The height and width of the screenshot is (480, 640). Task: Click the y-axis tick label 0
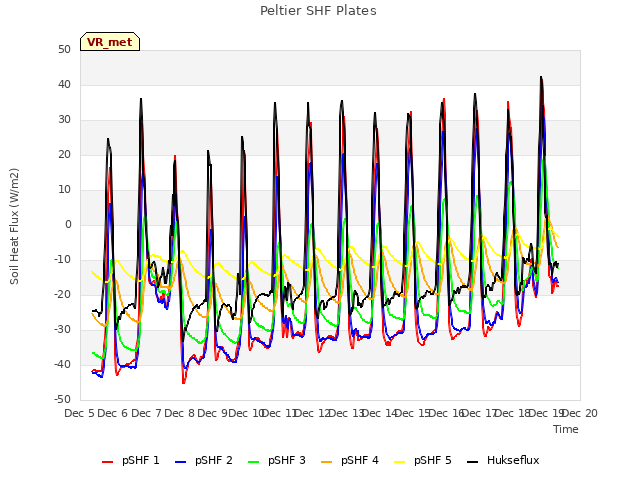coord(68,224)
